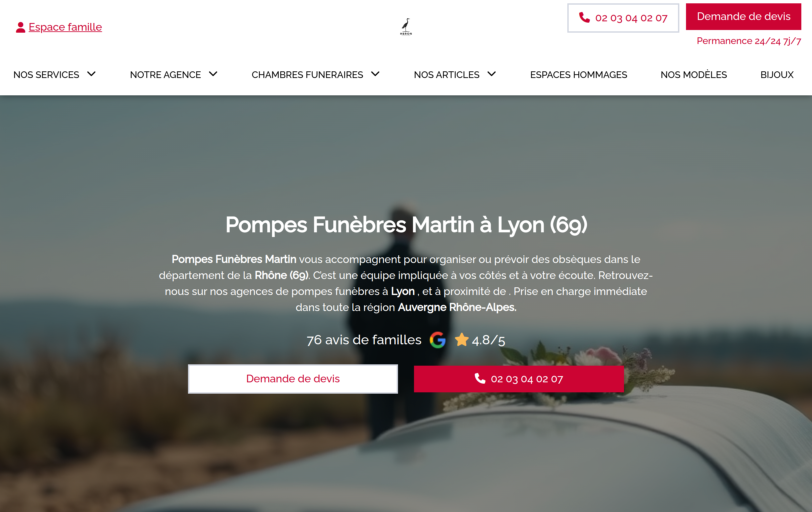The height and width of the screenshot is (512, 812).
Task: Expand the CHAMBRES FUNERAIRES chevron
Action: point(375,74)
